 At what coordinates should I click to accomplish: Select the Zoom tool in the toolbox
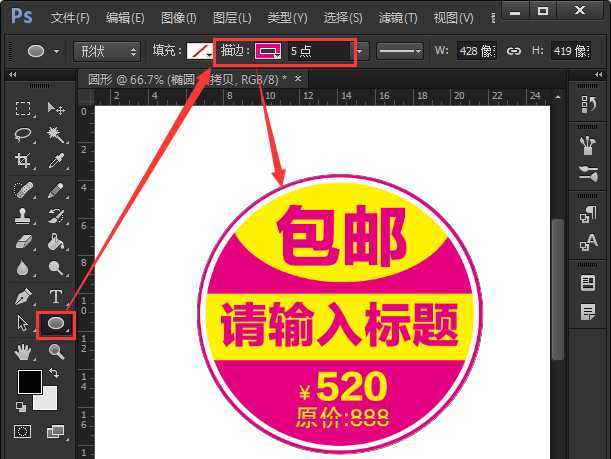coord(56,352)
